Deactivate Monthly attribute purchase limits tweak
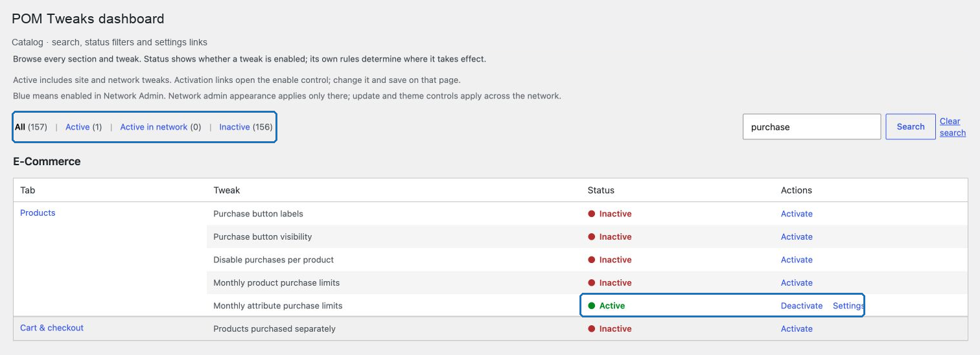Image resolution: width=980 pixels, height=355 pixels. 802,306
